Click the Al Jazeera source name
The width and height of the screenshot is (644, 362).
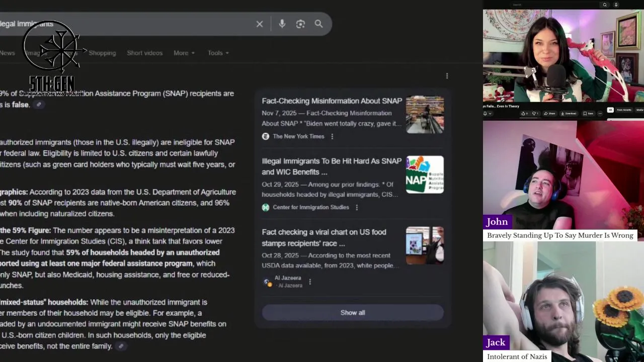[x=288, y=278]
